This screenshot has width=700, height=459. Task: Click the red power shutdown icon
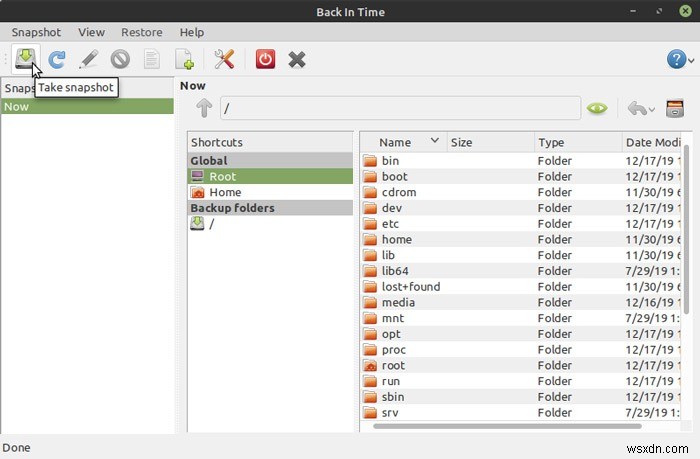point(265,59)
